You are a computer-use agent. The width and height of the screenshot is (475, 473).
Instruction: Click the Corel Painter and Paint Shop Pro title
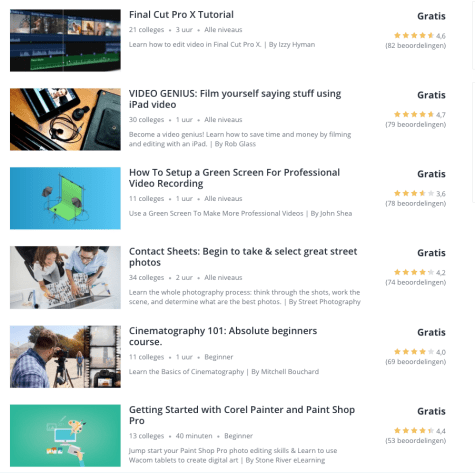click(x=242, y=415)
